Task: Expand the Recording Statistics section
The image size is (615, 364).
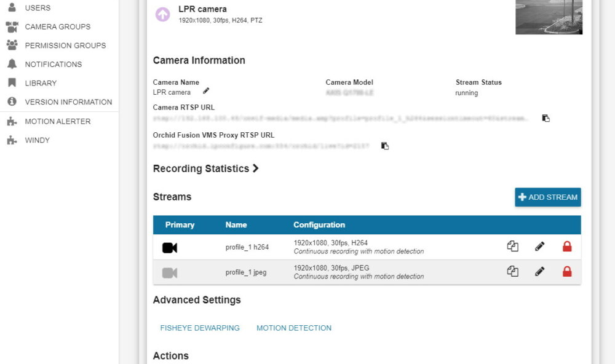Action: click(206, 168)
